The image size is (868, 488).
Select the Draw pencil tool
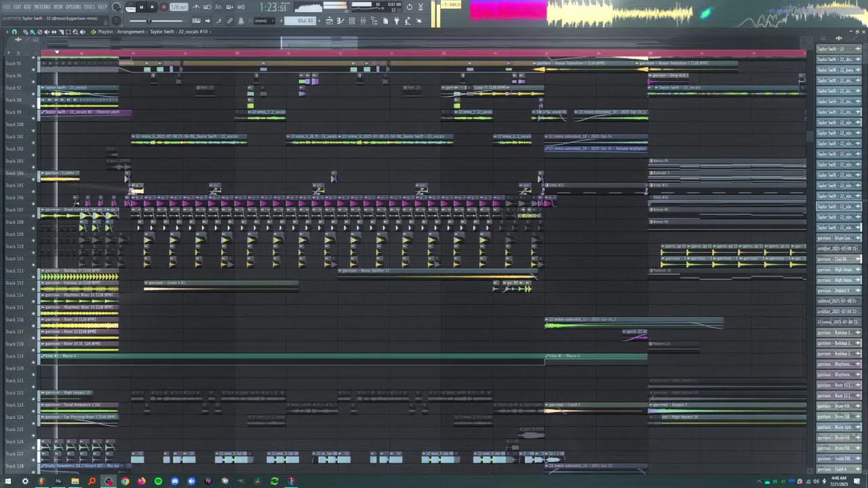(x=25, y=32)
